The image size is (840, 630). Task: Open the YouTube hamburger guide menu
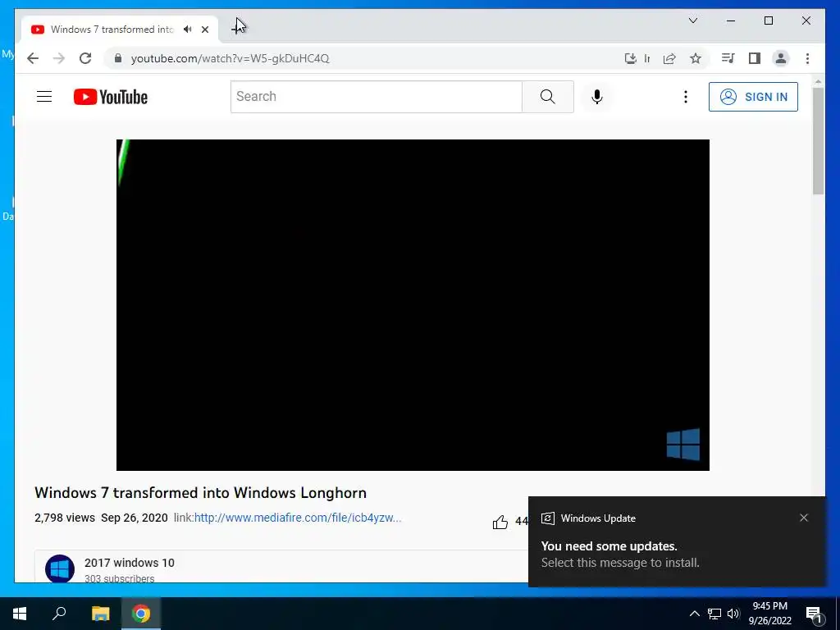pyautogui.click(x=44, y=97)
